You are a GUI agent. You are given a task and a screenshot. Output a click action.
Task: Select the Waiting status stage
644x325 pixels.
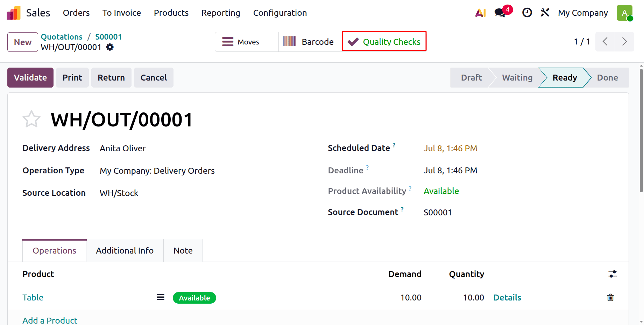click(x=517, y=77)
